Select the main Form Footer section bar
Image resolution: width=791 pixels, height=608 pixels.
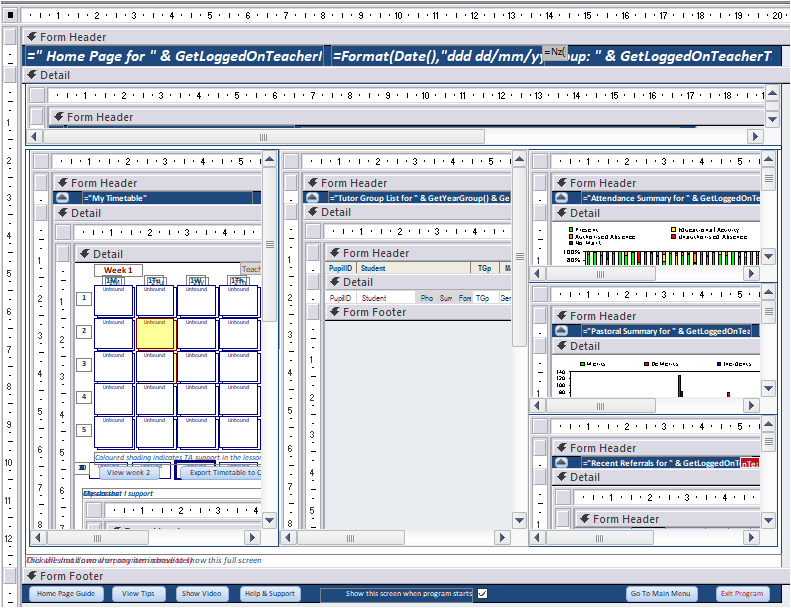406,576
